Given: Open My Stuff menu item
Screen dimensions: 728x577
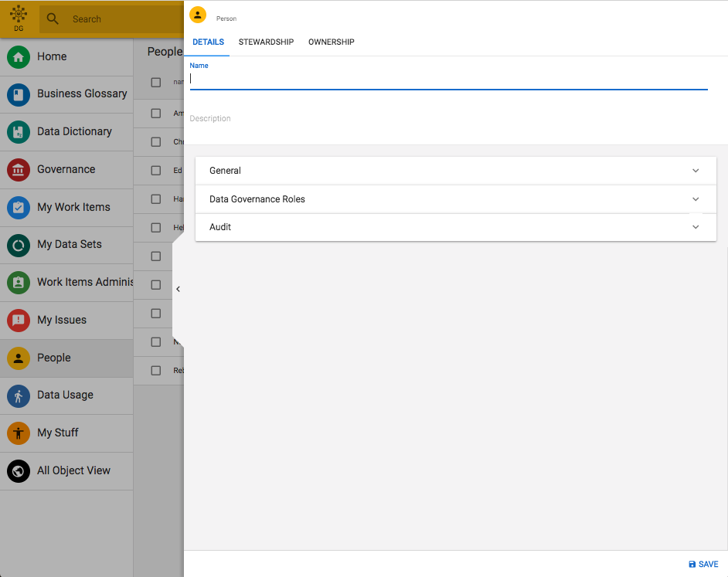Looking at the screenshot, I should pyautogui.click(x=66, y=433).
